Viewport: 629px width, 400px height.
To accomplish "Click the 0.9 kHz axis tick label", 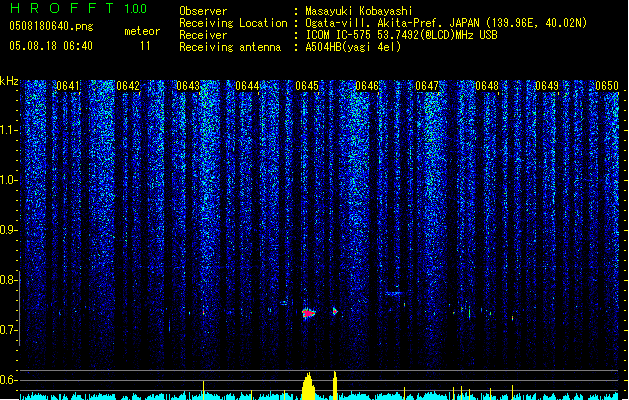I will (8, 230).
